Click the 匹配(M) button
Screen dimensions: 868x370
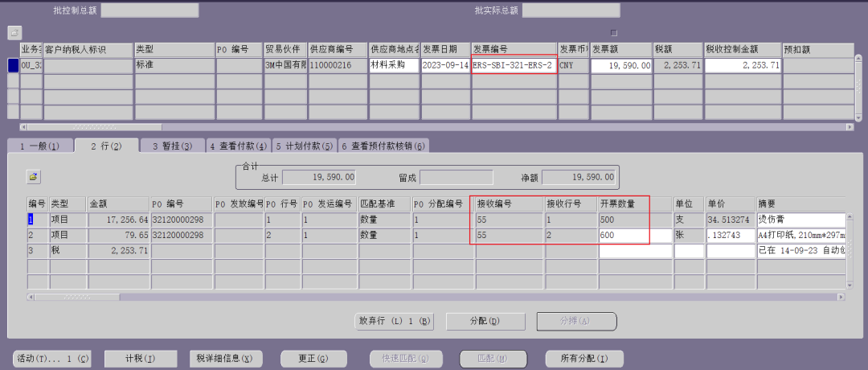[493, 359]
